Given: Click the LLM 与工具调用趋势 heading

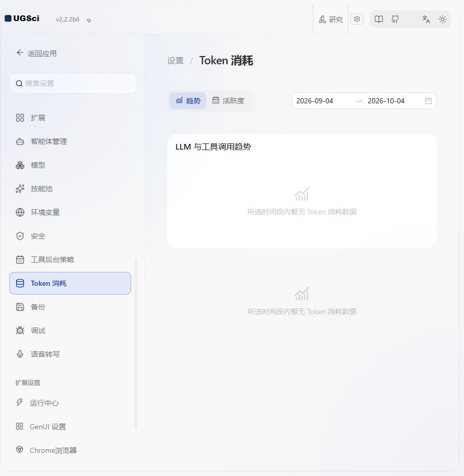Looking at the screenshot, I should pos(213,147).
